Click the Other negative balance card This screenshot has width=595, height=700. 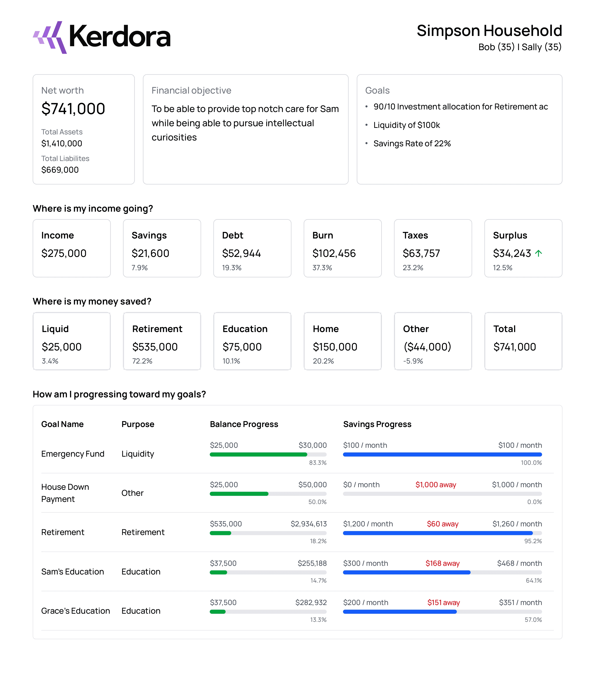point(433,341)
